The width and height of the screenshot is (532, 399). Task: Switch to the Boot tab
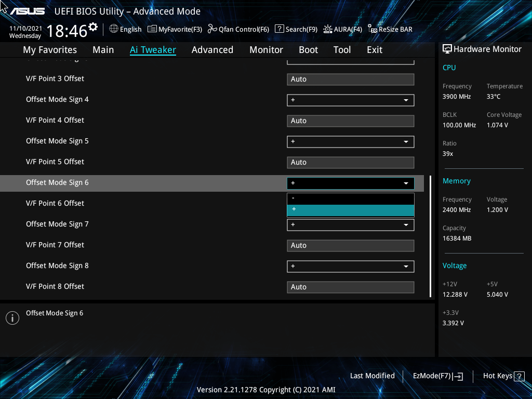point(308,50)
